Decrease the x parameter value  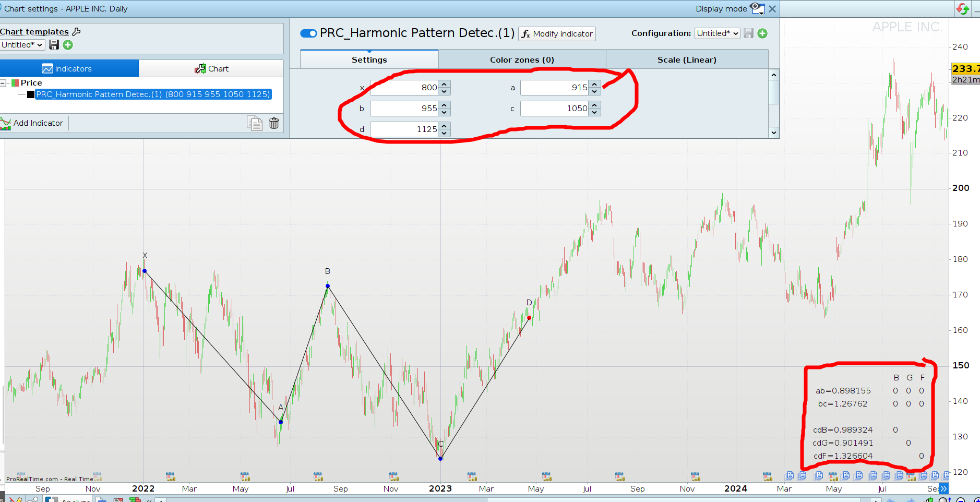(444, 91)
